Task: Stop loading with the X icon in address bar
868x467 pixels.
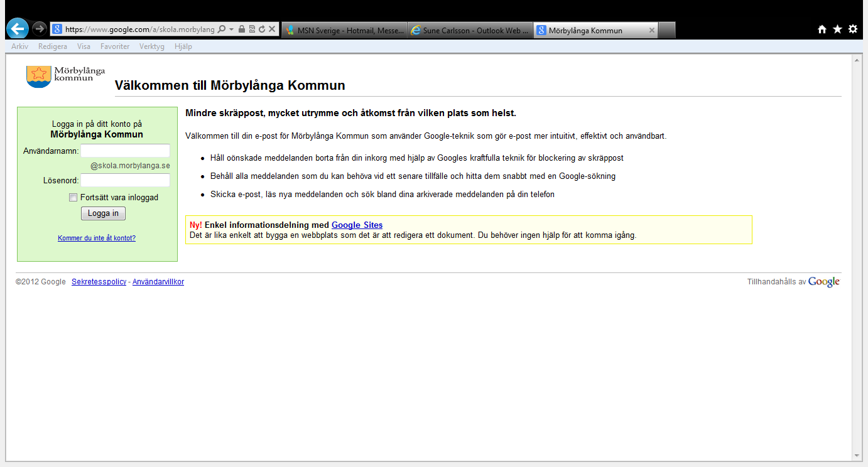Action: coord(272,30)
